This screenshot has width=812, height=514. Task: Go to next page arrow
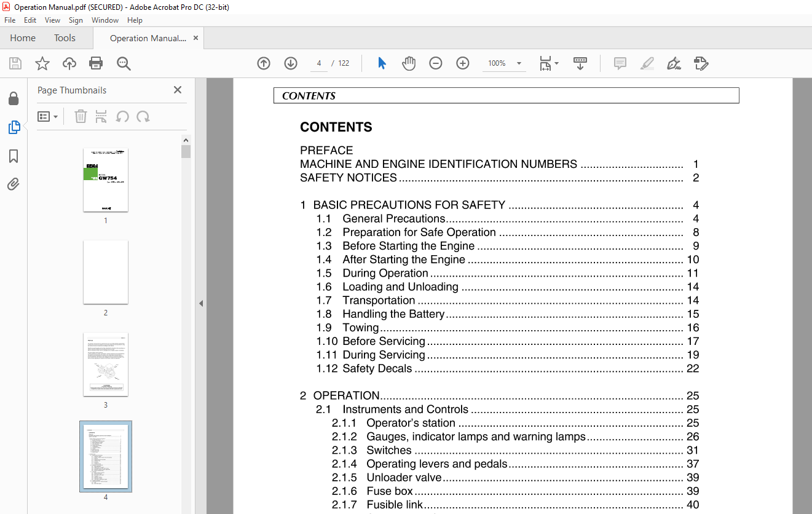(x=291, y=63)
